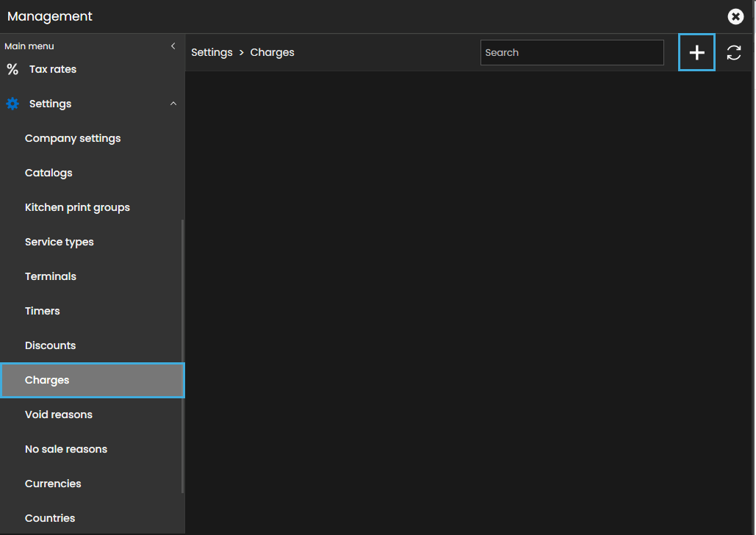Open Currencies settings
Viewport: 756px width, 535px height.
[53, 484]
